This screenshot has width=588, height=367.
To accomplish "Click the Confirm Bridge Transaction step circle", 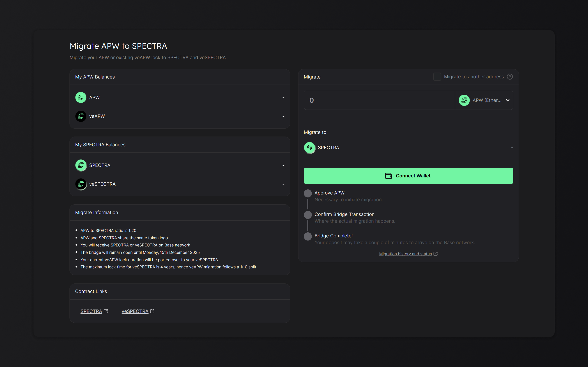I will coord(308,215).
